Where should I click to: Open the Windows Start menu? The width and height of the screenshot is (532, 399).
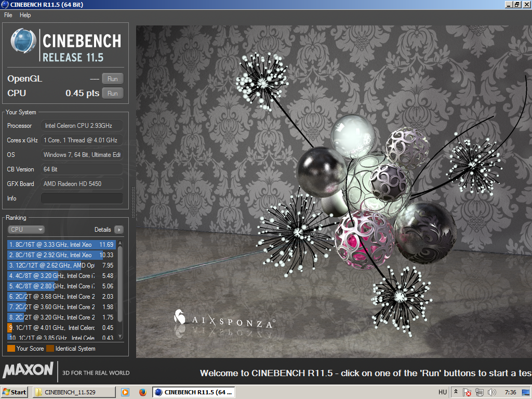[14, 392]
